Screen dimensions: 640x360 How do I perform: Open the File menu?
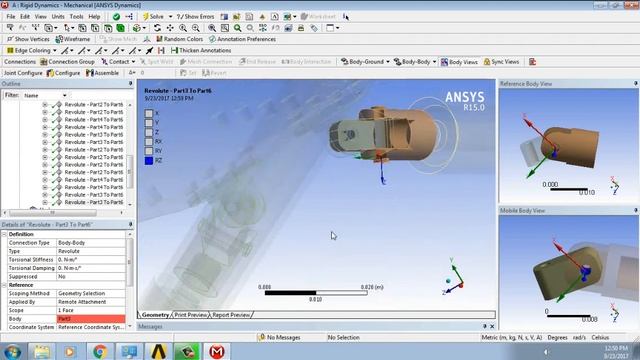coord(11,17)
